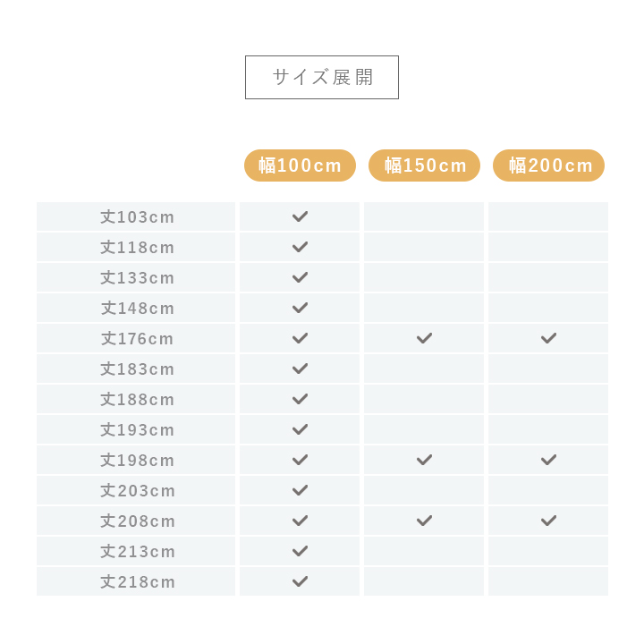Click checkmark for 丈218cm under 幅100cm

(300, 581)
